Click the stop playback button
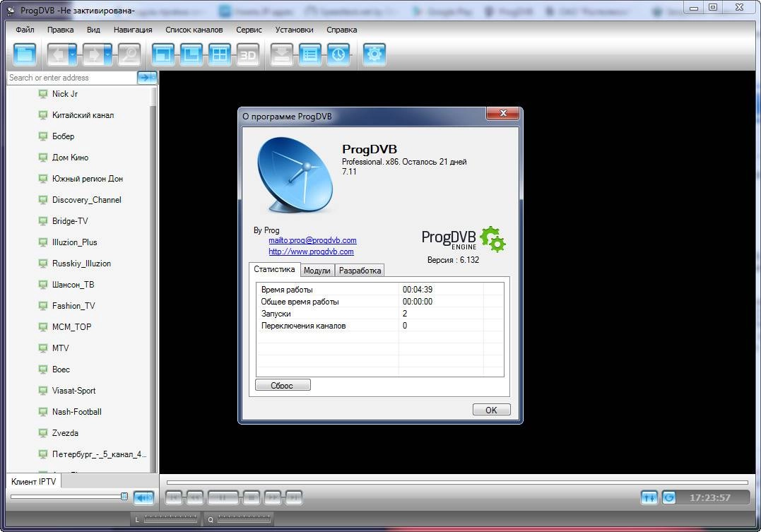This screenshot has width=761, height=532. pos(252,497)
